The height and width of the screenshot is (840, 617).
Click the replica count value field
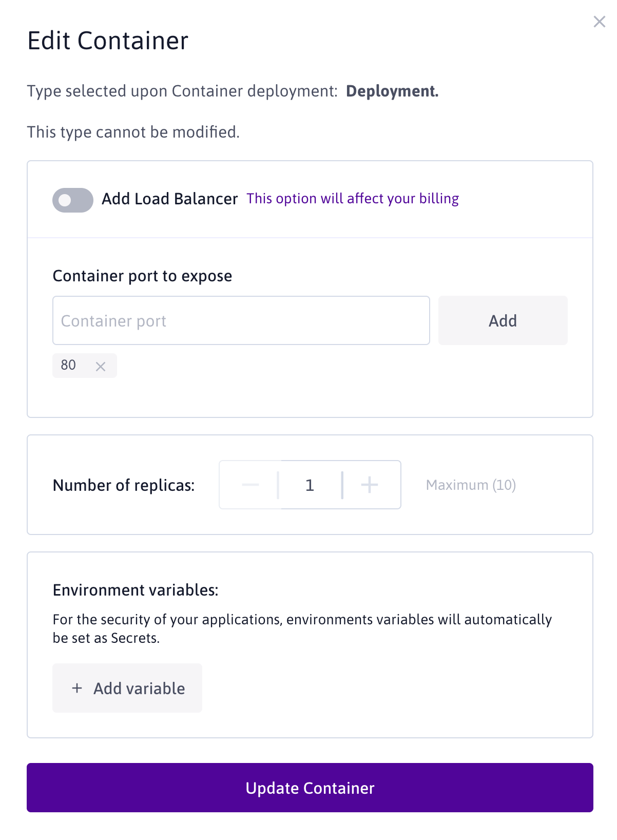(310, 485)
